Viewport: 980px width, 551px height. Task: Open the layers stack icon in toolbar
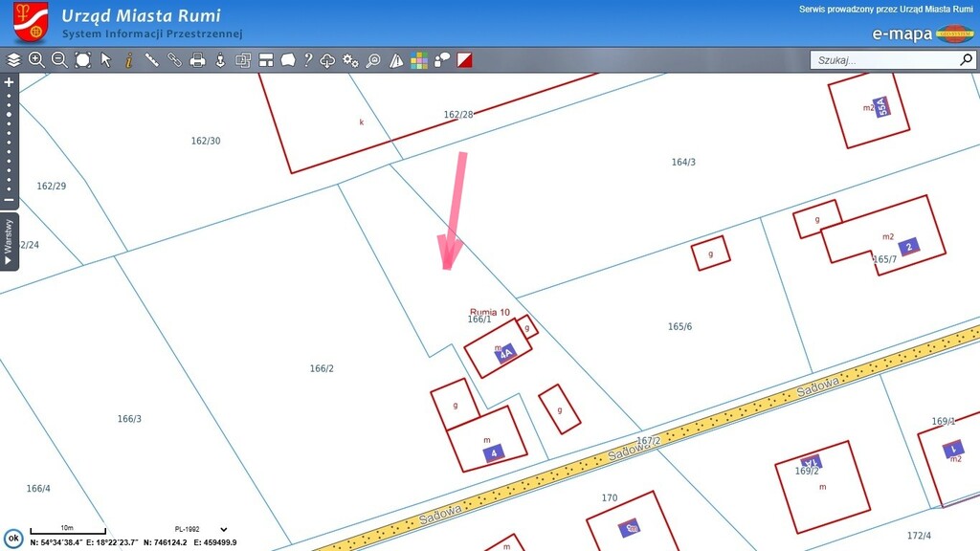[13, 60]
